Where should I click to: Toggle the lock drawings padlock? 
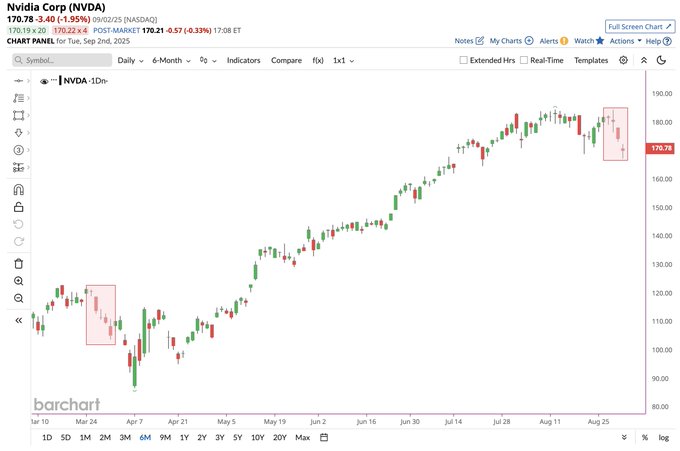click(x=19, y=207)
